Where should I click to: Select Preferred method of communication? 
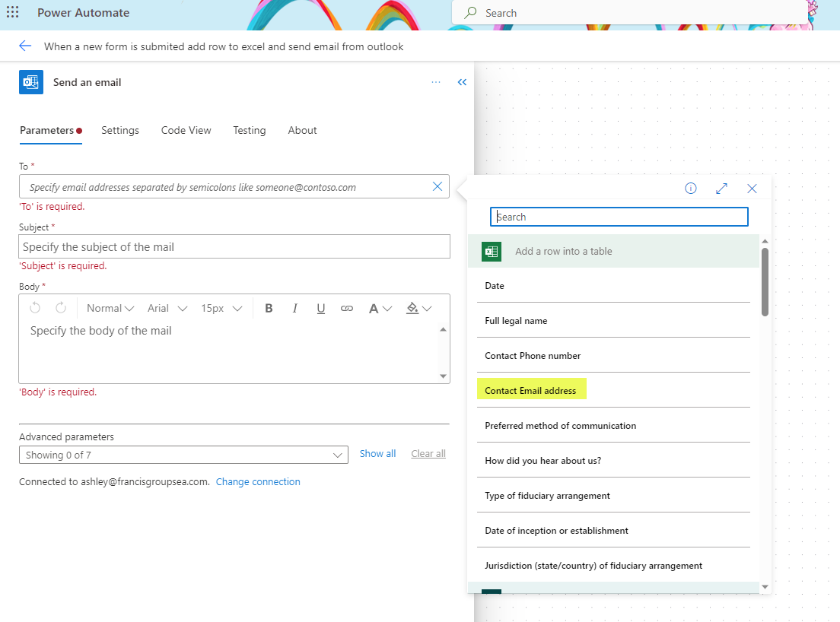[x=613, y=426]
